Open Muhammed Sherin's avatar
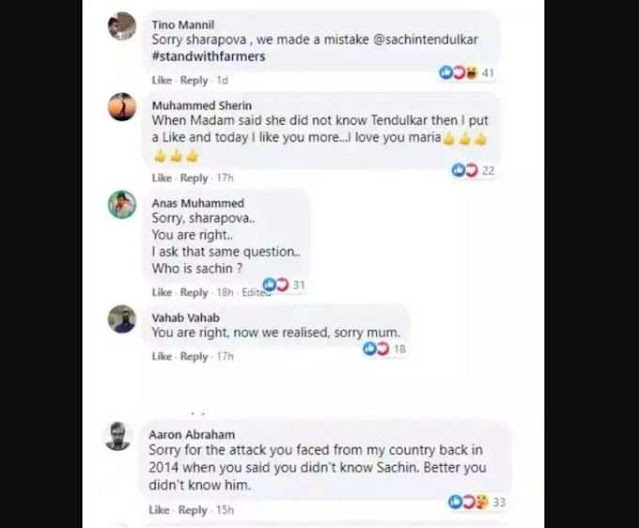This screenshot has height=528, width=639. 122,107
